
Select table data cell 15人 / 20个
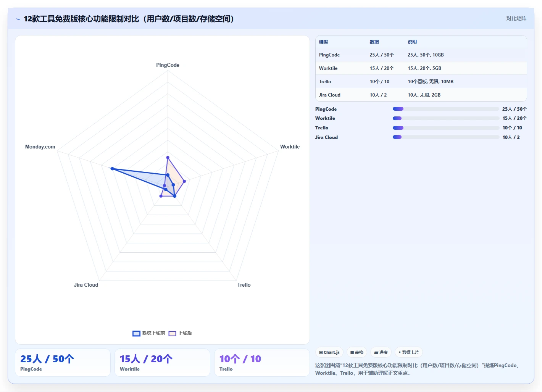(382, 68)
